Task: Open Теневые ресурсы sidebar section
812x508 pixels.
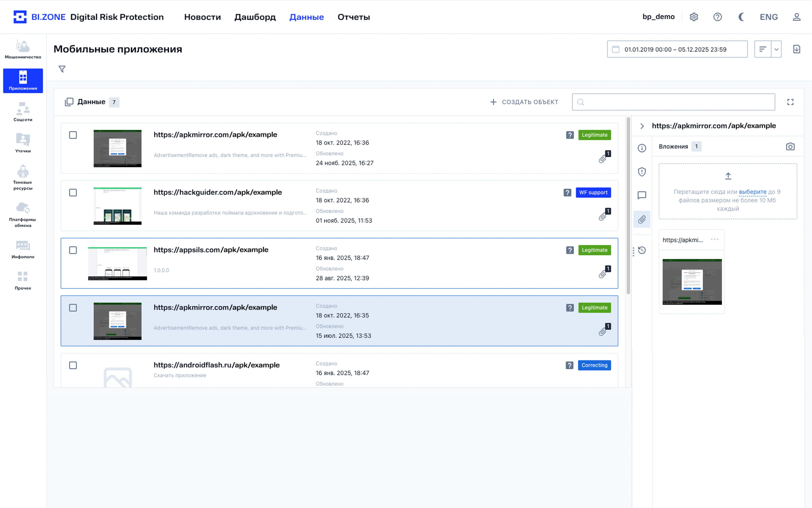Action: (x=23, y=178)
